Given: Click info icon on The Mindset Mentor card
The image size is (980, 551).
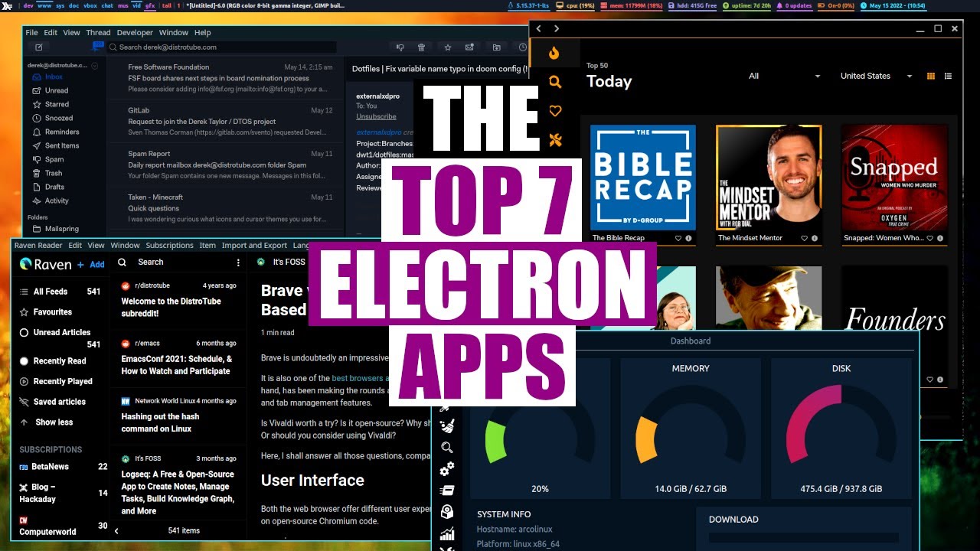Looking at the screenshot, I should click(814, 238).
